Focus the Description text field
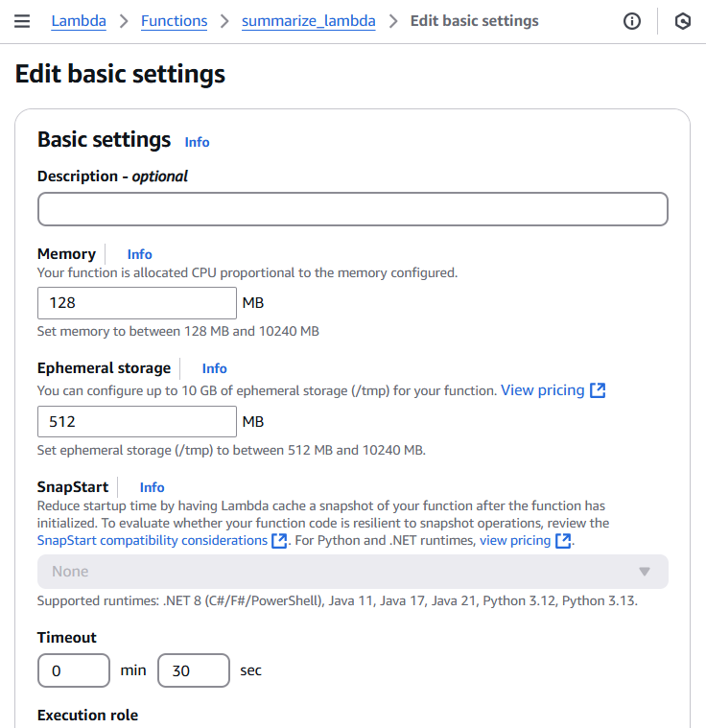 point(352,209)
